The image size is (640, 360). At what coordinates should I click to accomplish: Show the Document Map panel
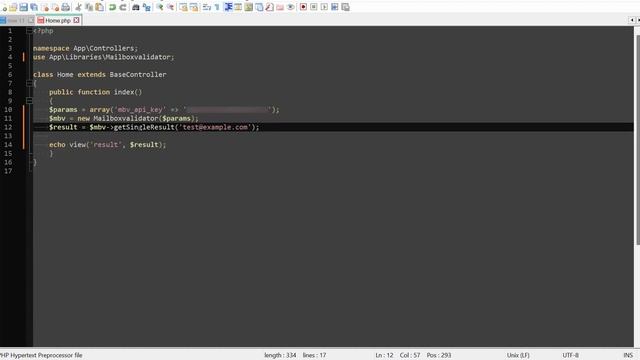point(249,7)
